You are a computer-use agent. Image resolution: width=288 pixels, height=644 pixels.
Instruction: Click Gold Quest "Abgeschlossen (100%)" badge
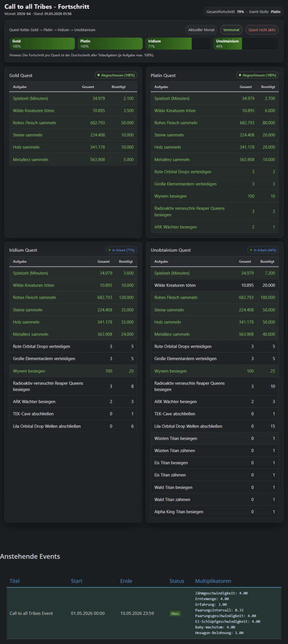point(116,75)
